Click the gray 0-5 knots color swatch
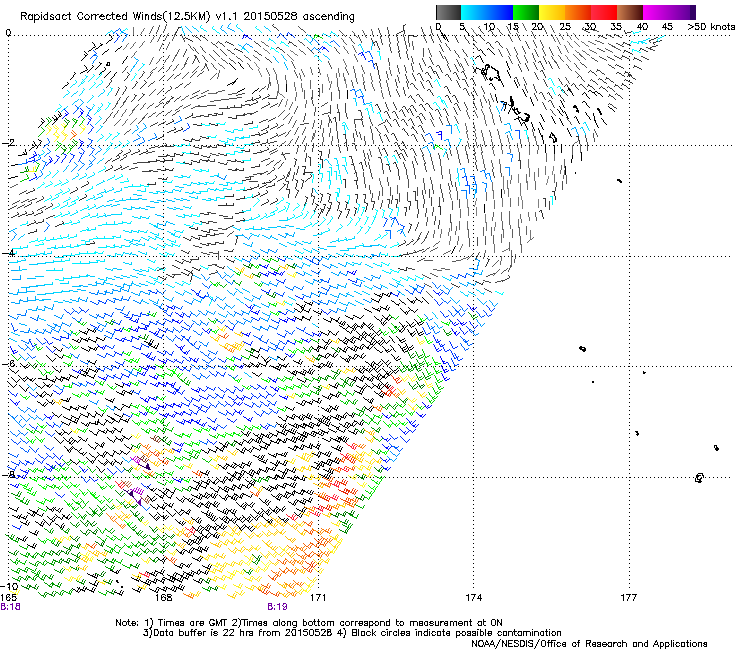The width and height of the screenshot is (740, 650). click(x=449, y=12)
